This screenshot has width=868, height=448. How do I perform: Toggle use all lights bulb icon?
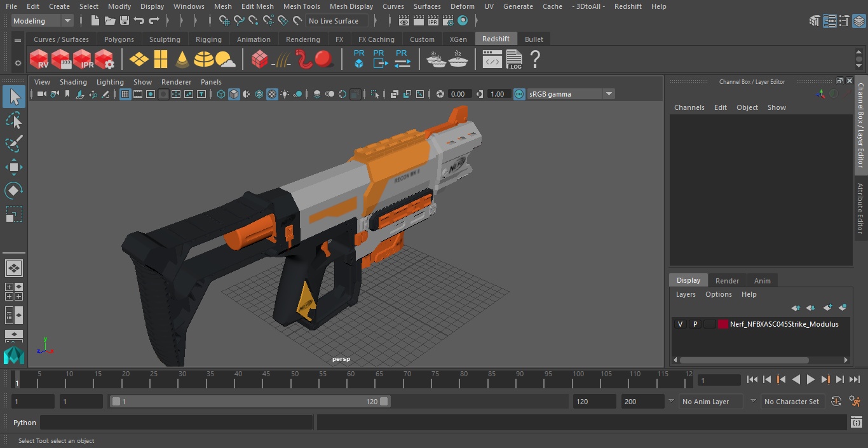[285, 94]
